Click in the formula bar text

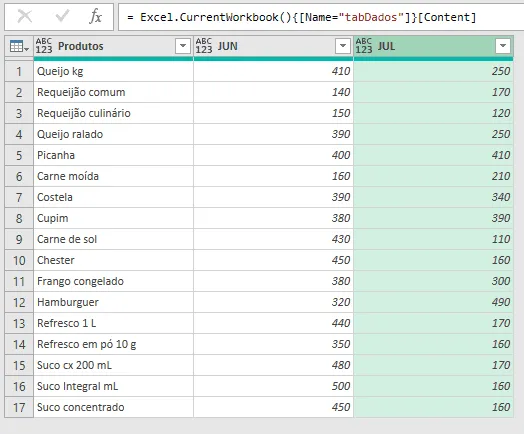click(301, 17)
